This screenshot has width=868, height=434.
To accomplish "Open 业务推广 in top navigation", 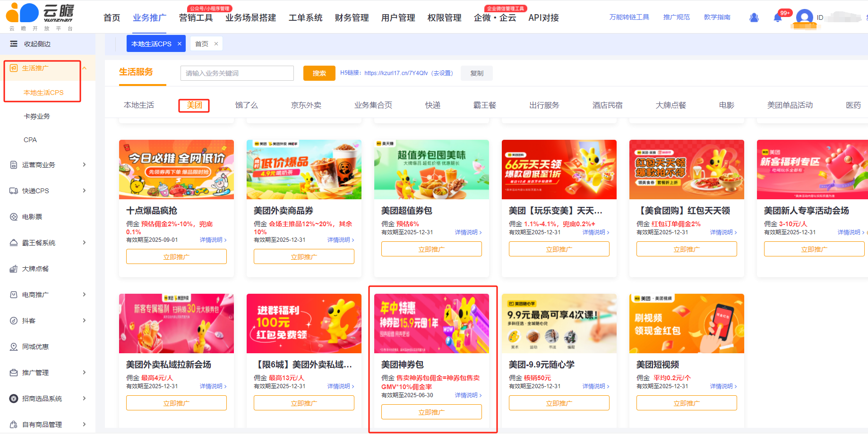I will tap(149, 18).
